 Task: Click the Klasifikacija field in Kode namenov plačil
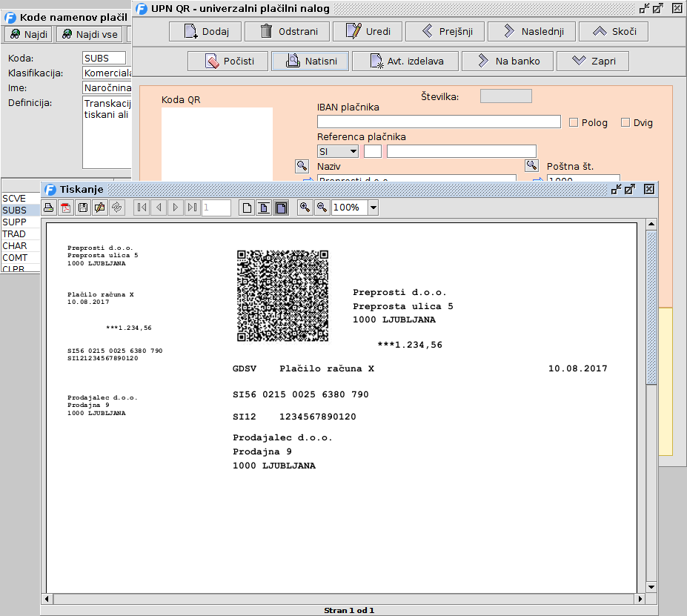click(107, 73)
